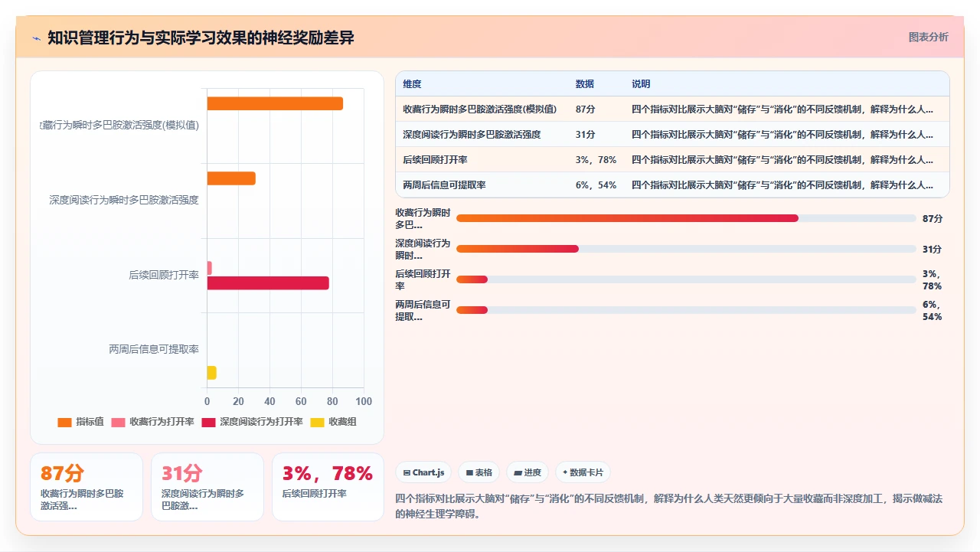Select the Chart.js tag
The height and width of the screenshot is (552, 980).
(423, 472)
